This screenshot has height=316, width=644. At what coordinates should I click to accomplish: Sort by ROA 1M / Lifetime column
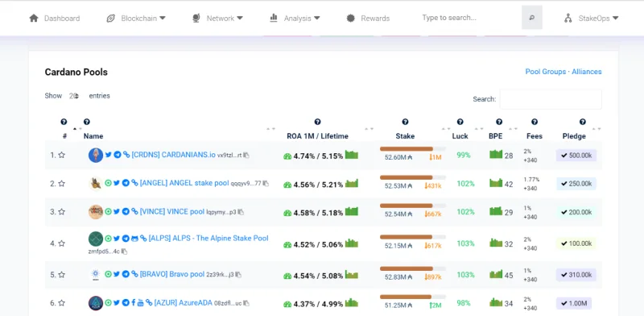tap(317, 136)
